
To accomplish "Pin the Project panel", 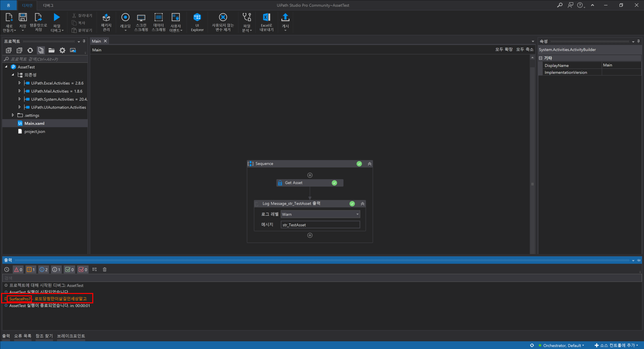I will 84,41.
